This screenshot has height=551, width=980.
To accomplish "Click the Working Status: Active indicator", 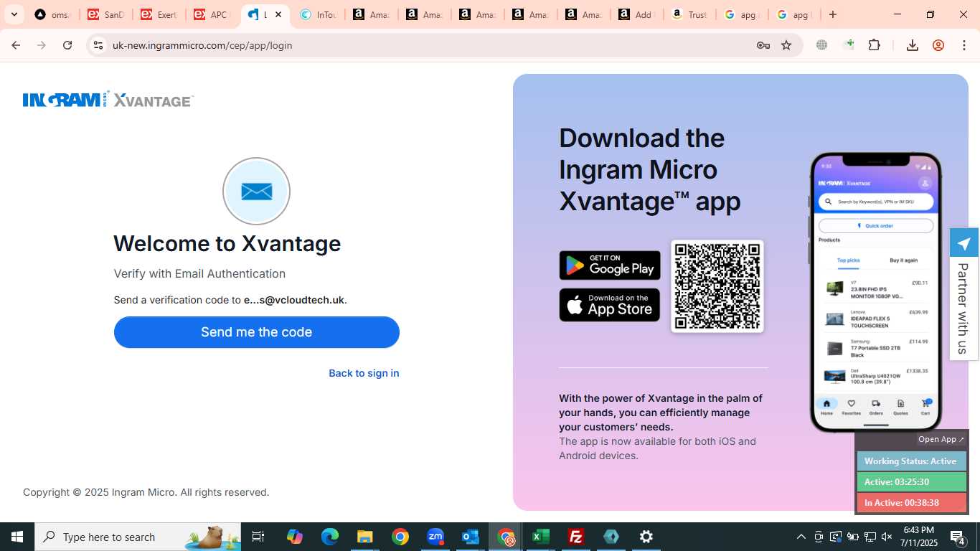I will [911, 461].
